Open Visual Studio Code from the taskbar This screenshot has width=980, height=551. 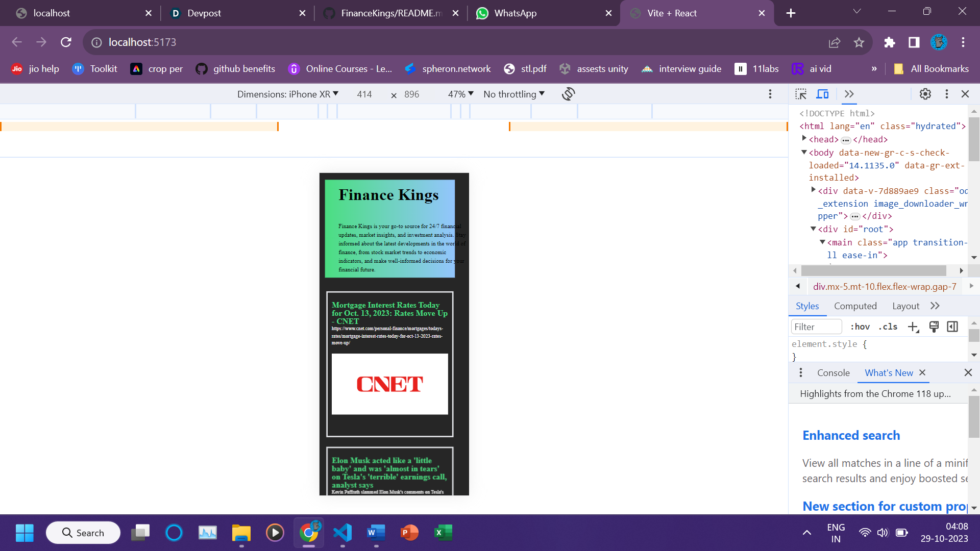click(342, 533)
